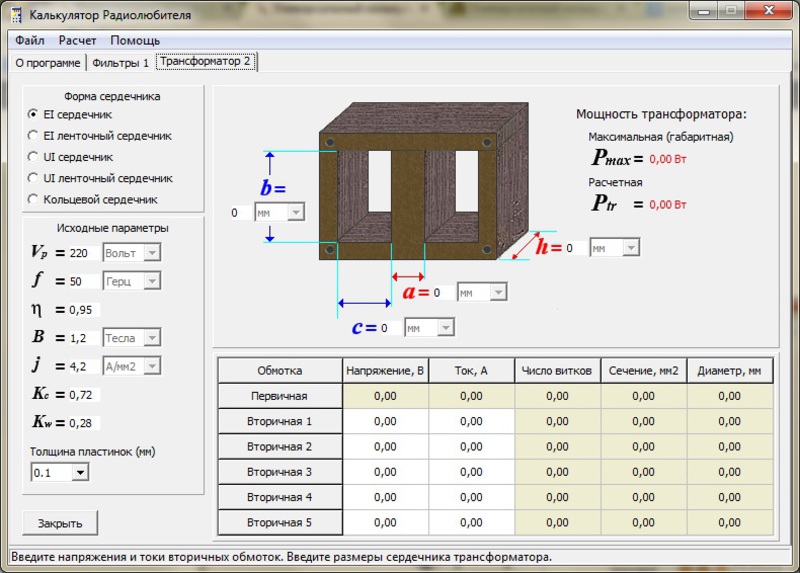Expand the Вольт units dropdown
The image size is (800, 573).
(x=151, y=253)
